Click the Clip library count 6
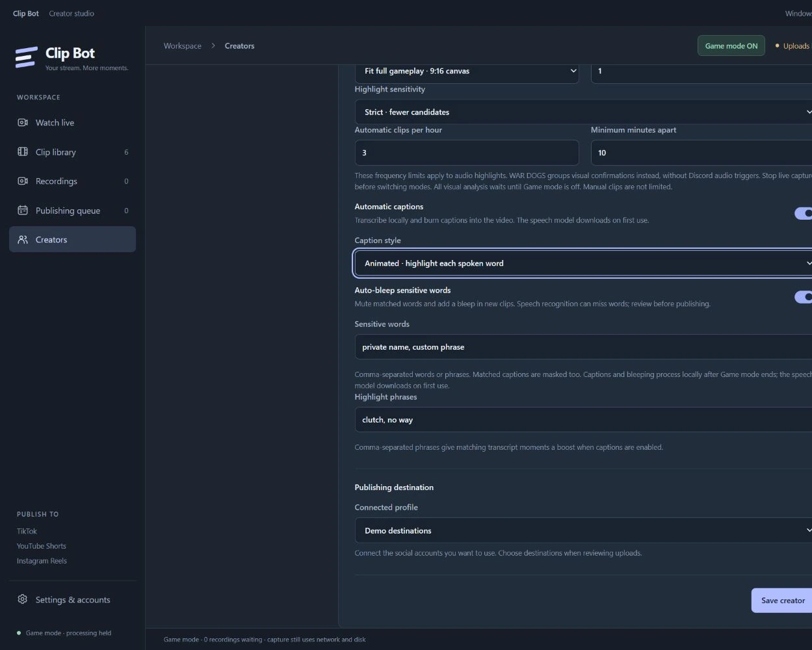The height and width of the screenshot is (650, 812). click(x=126, y=152)
